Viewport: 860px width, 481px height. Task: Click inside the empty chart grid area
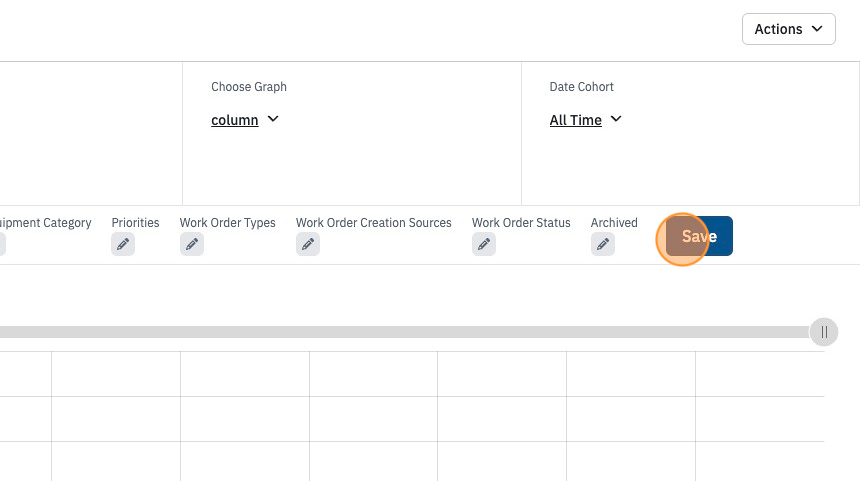coord(411,416)
